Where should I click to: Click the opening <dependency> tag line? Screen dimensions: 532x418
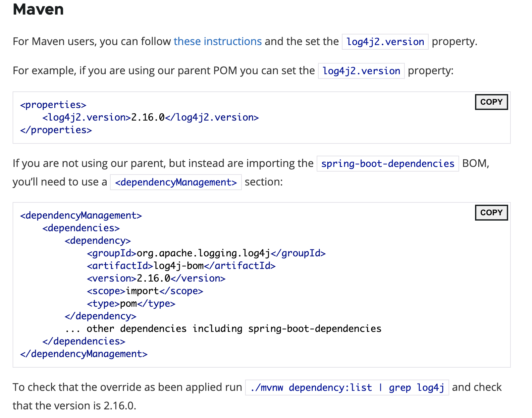tap(98, 240)
